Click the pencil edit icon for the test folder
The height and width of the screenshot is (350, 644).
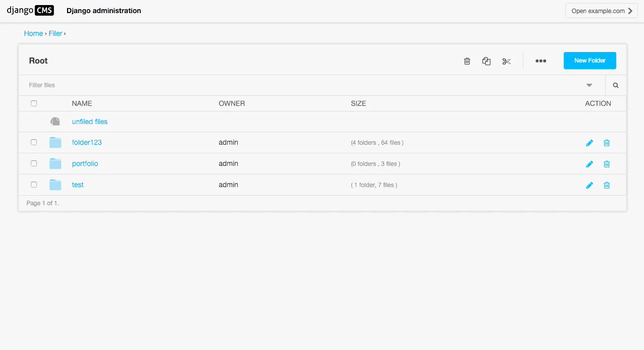pyautogui.click(x=589, y=185)
